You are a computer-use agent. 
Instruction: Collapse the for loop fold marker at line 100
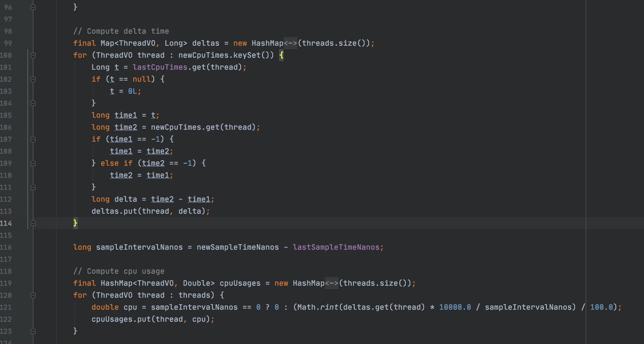pos(33,55)
